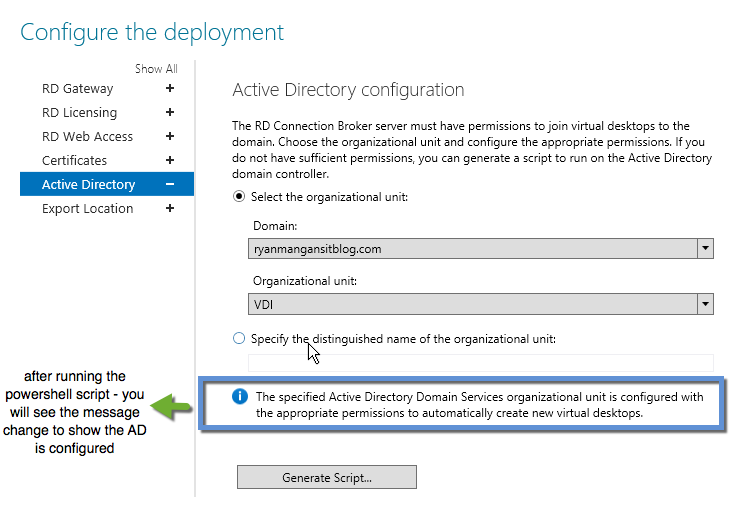Click the blue information icon
The width and height of the screenshot is (734, 517).
[240, 397]
